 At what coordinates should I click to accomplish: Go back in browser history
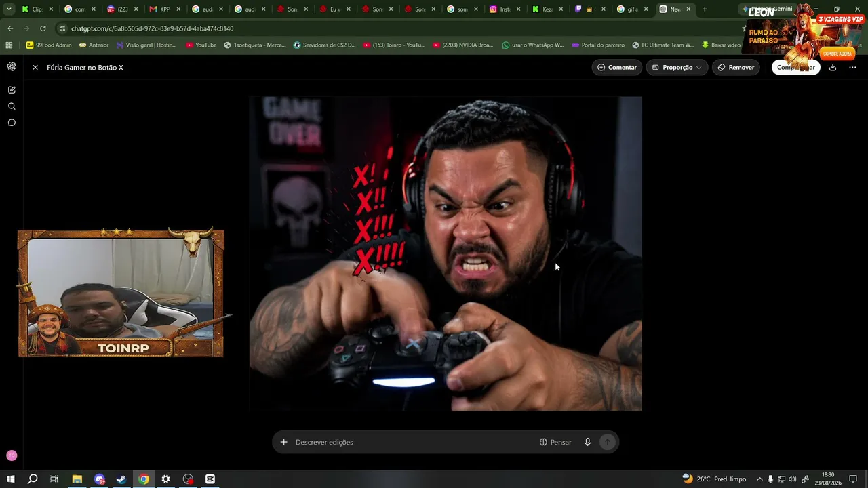[10, 28]
